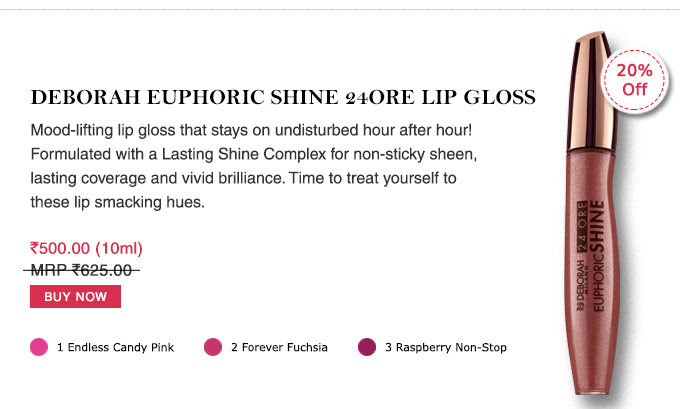The width and height of the screenshot is (680, 409).
Task: Click the 20% Off discount badge
Action: [634, 78]
